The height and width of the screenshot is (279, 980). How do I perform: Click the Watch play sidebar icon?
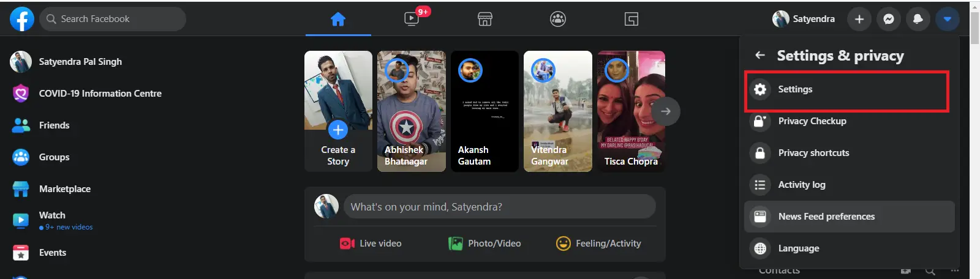pos(21,221)
